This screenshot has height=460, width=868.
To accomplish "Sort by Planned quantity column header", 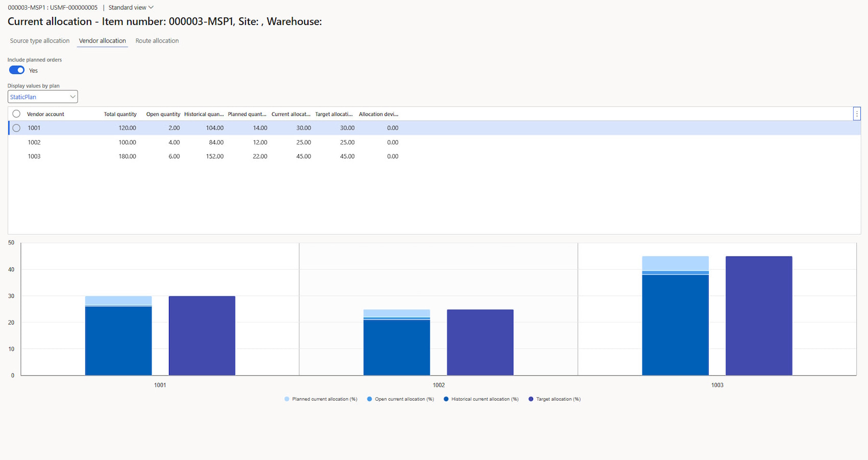I will click(x=247, y=114).
